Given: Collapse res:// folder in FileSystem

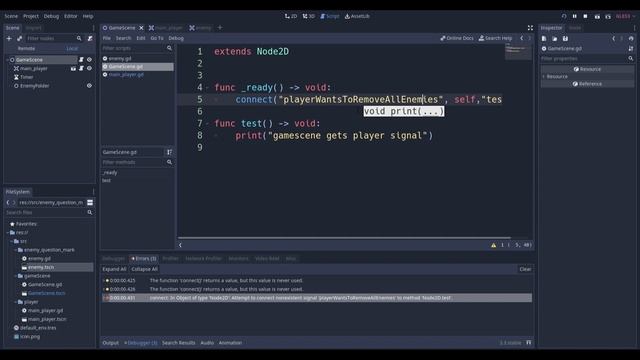Looking at the screenshot, I should 8,233.
